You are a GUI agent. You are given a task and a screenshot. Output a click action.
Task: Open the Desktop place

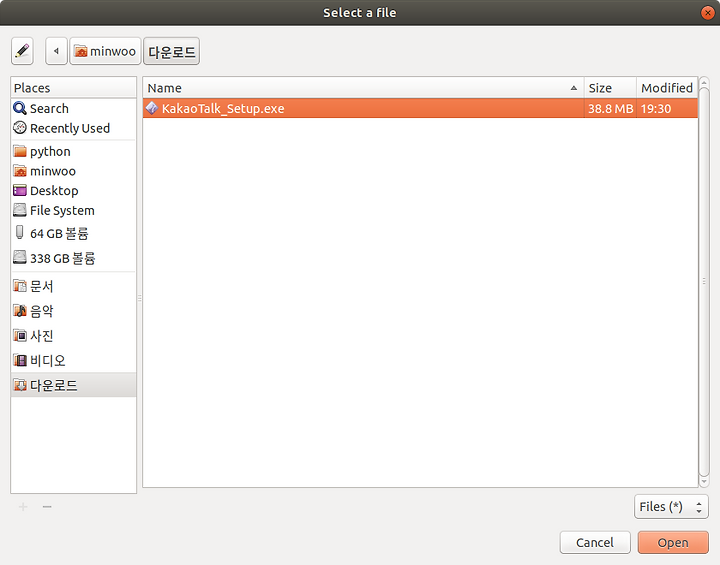pyautogui.click(x=73, y=191)
